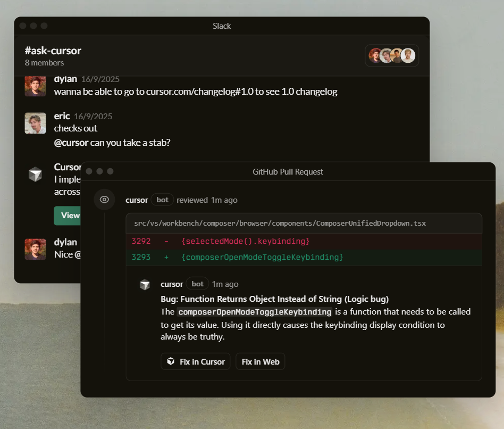Click eric's profile avatar
The width and height of the screenshot is (504, 429).
36,123
